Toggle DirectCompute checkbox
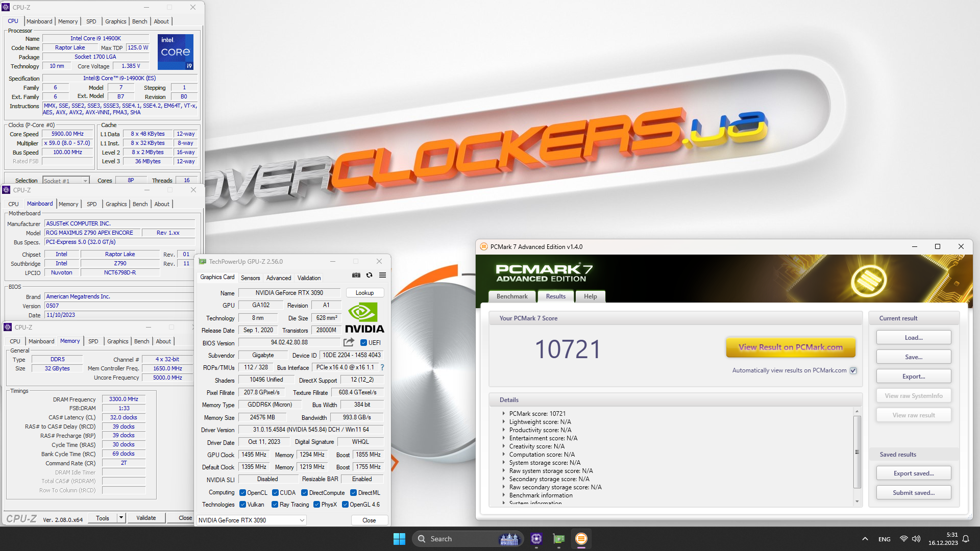The image size is (980, 551). 304,493
